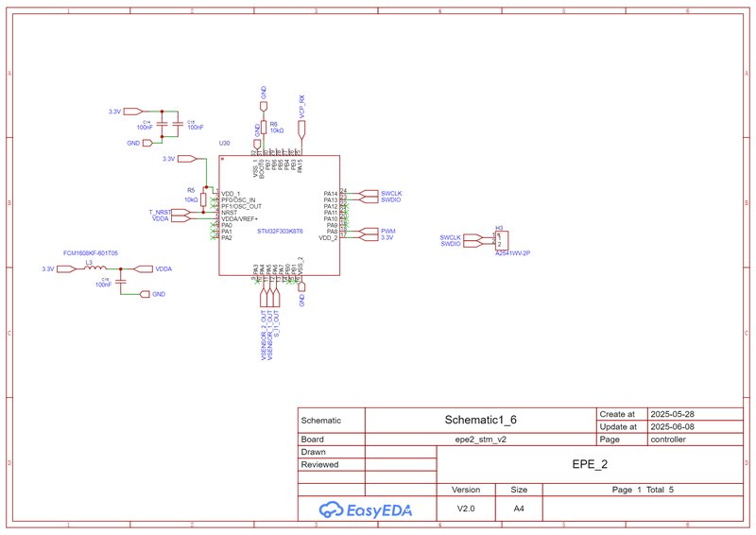
Task: Click the EasyEDA logo in title block
Action: (366, 509)
